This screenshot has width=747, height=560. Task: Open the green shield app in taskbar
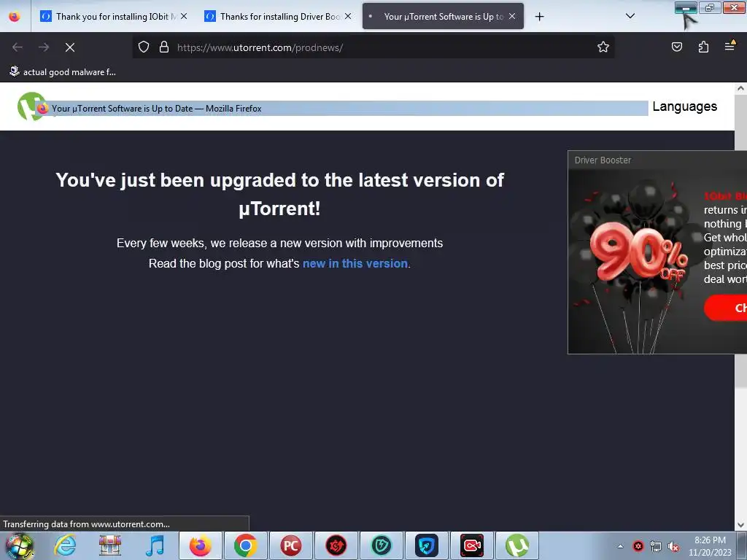(x=381, y=545)
